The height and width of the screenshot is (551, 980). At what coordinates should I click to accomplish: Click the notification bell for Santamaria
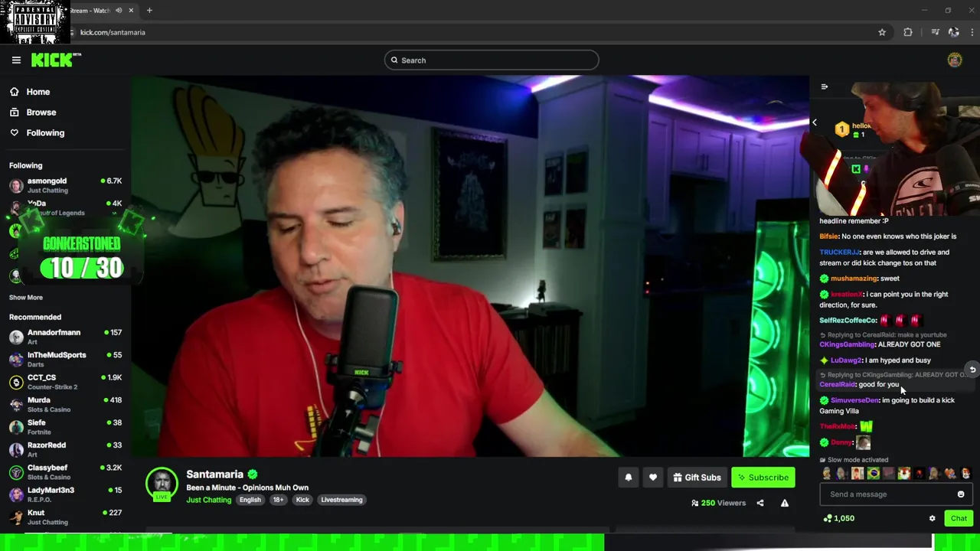(629, 478)
